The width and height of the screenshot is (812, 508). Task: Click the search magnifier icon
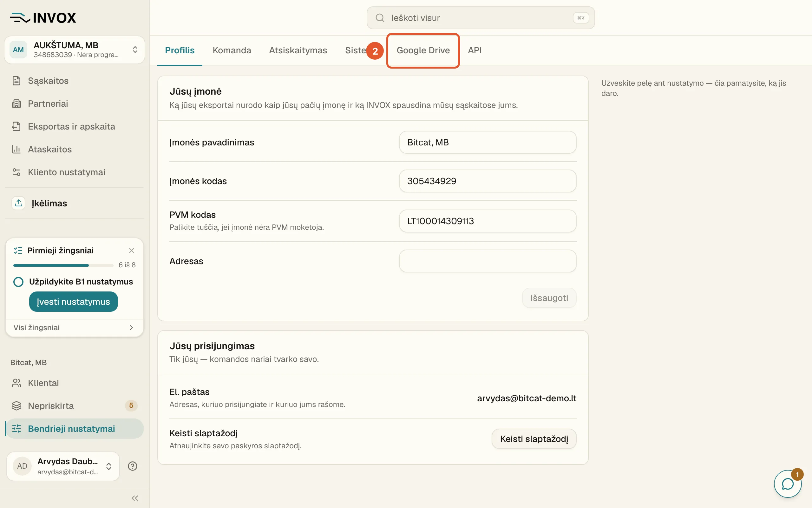pos(380,18)
